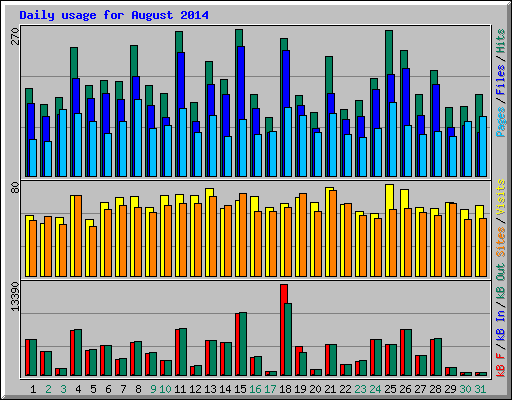
Task: Click day label 9 on the x-axis
Action: pos(153,389)
